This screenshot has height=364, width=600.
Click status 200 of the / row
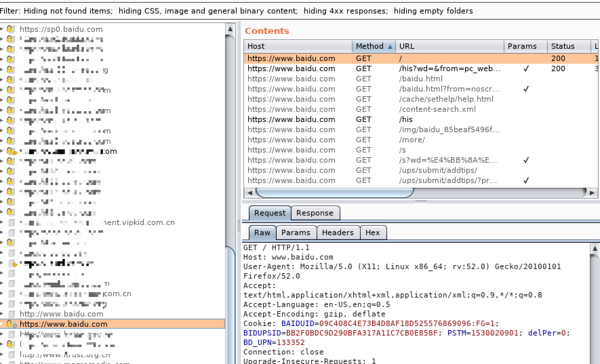coord(558,58)
